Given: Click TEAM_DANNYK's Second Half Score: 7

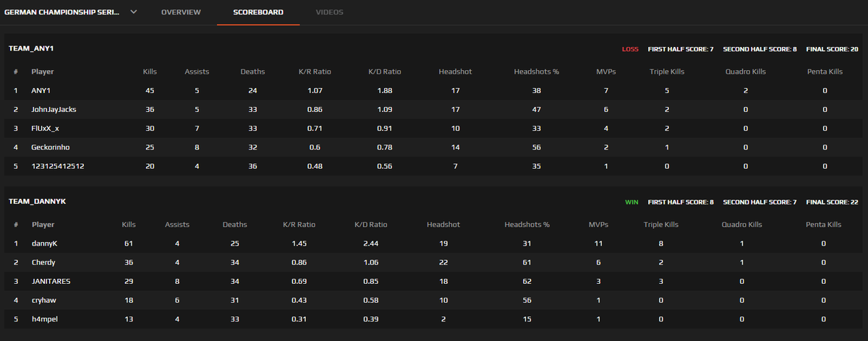Looking at the screenshot, I should click(x=759, y=202).
